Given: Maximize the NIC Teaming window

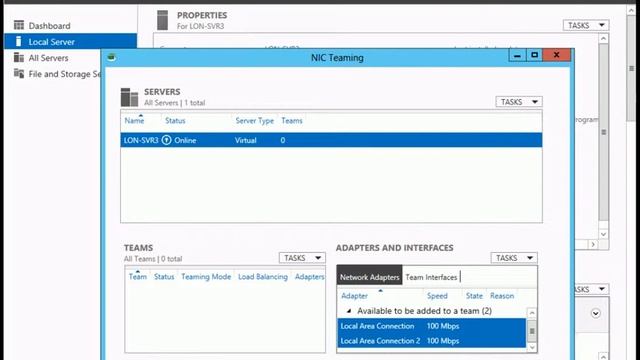Looking at the screenshot, I should coord(534,55).
